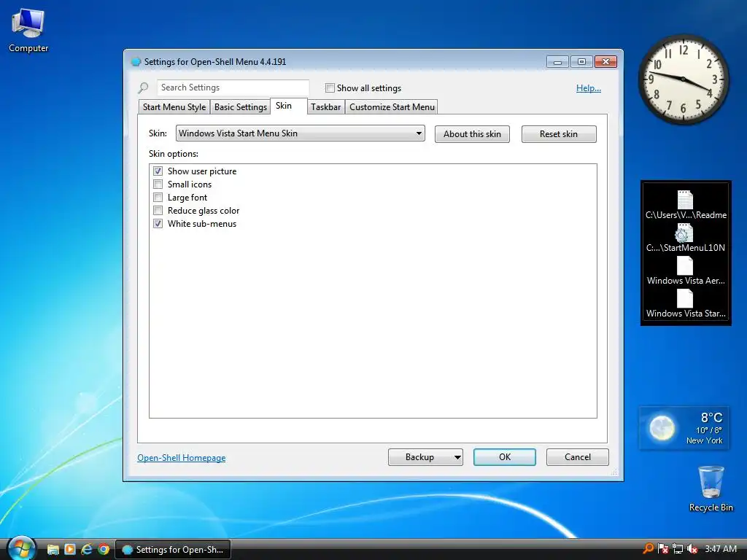Click the 8°C temperature in the weather gadget
The height and width of the screenshot is (560, 747).
click(711, 418)
